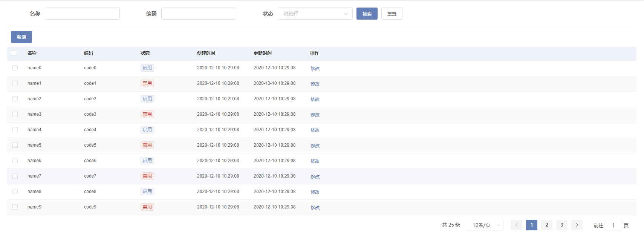Select page 1 in pagination
The height and width of the screenshot is (236, 644).
click(x=531, y=225)
